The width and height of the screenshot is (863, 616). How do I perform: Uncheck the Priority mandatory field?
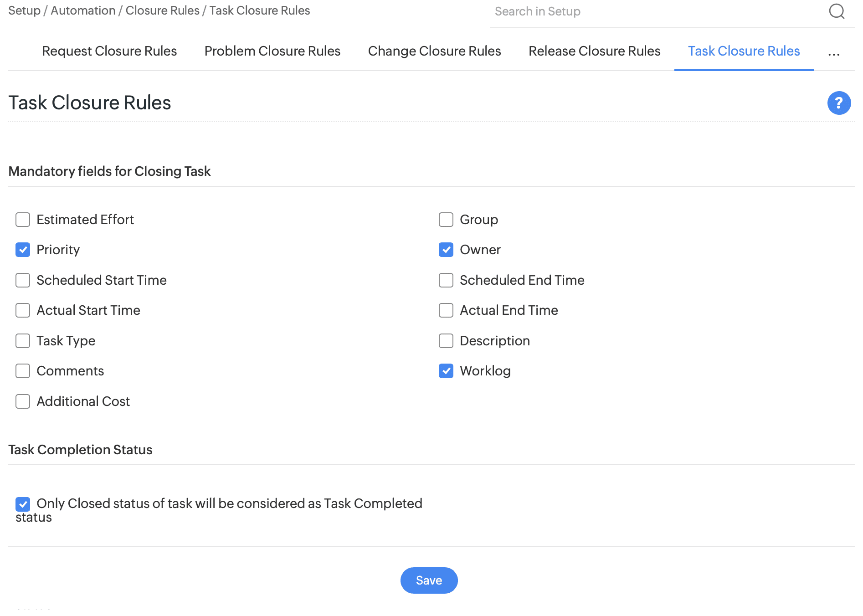[23, 250]
